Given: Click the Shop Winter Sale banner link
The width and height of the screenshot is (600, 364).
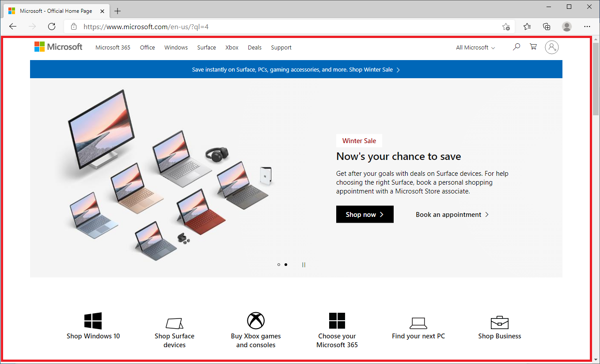Looking at the screenshot, I should [375, 69].
